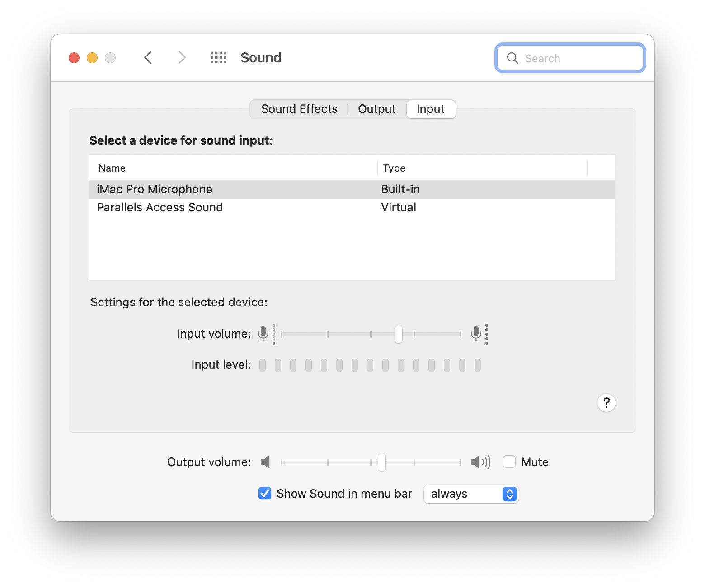705x588 pixels.
Task: Switch to the Output tab
Action: point(376,109)
